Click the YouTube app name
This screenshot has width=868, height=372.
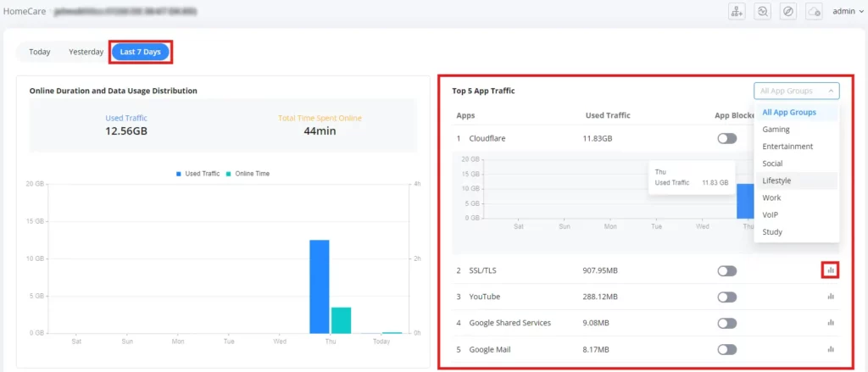pyautogui.click(x=484, y=297)
